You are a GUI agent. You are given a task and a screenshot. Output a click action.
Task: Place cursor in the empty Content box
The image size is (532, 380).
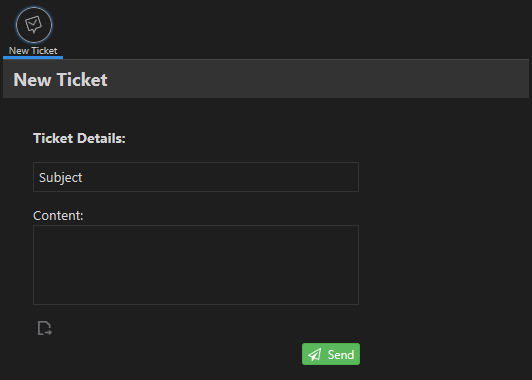point(196,265)
